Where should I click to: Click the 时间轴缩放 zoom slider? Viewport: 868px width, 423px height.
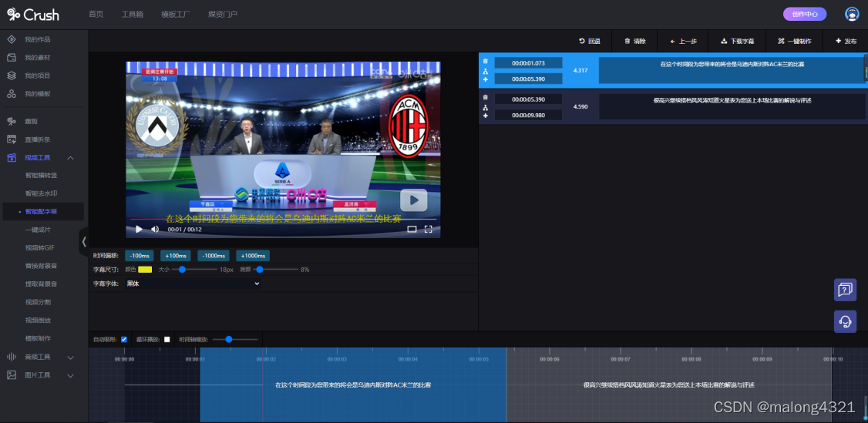[235, 339]
